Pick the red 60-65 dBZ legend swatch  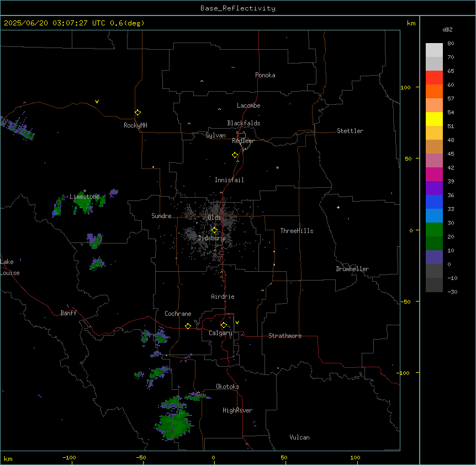[x=434, y=78]
